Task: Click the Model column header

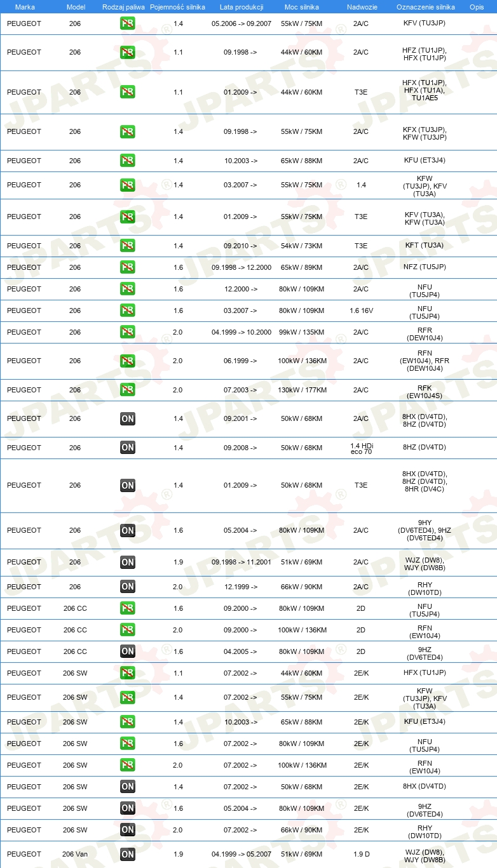Action: coord(75,7)
